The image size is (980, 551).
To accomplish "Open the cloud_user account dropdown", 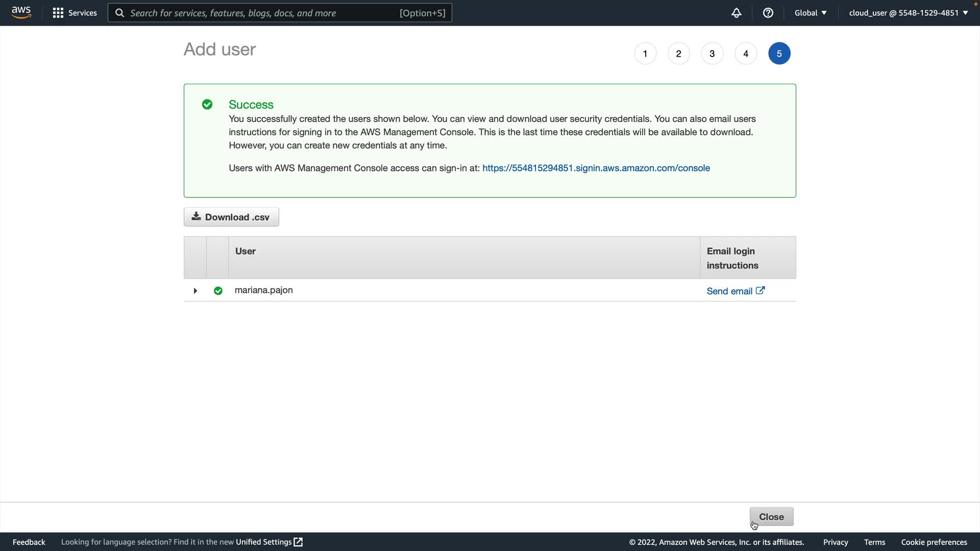I will 908,13.
